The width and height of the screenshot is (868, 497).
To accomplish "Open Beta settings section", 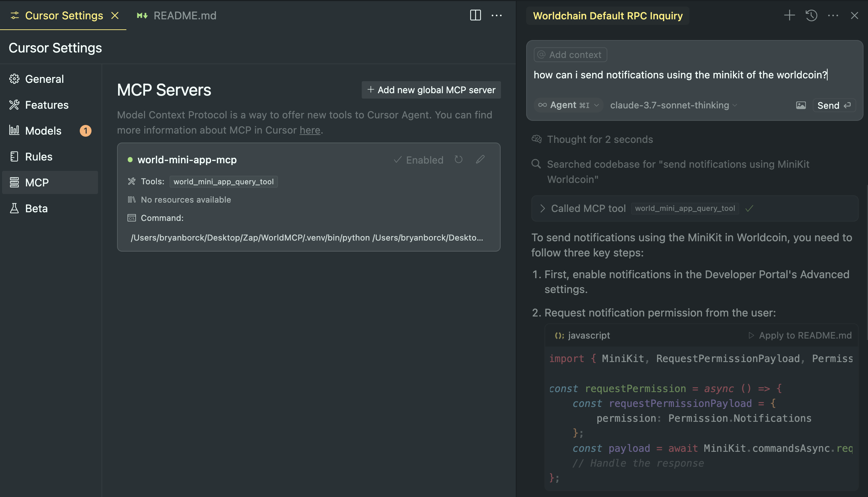I will (50, 208).
